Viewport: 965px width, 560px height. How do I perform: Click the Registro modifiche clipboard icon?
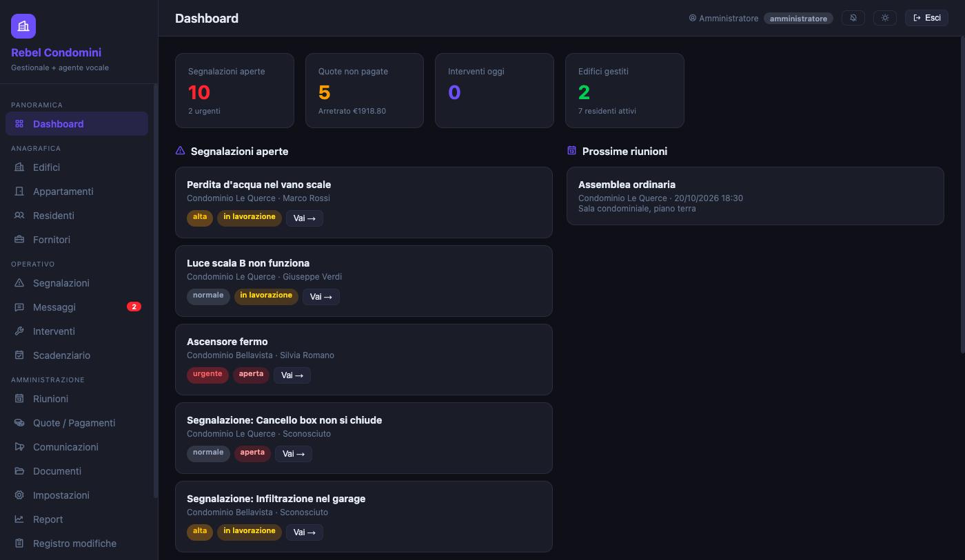[19, 543]
